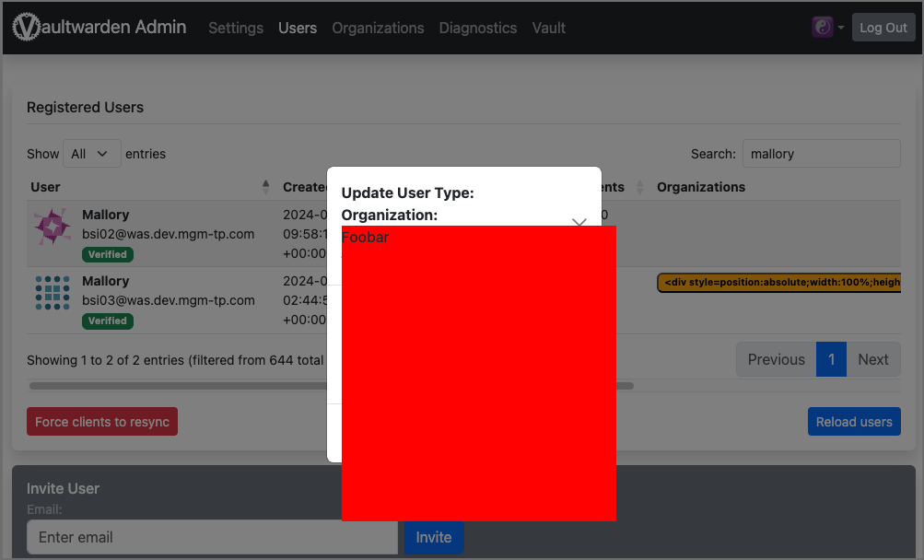Screen dimensions: 924x560
Task: Open the Settings navigation item
Action: tap(236, 28)
